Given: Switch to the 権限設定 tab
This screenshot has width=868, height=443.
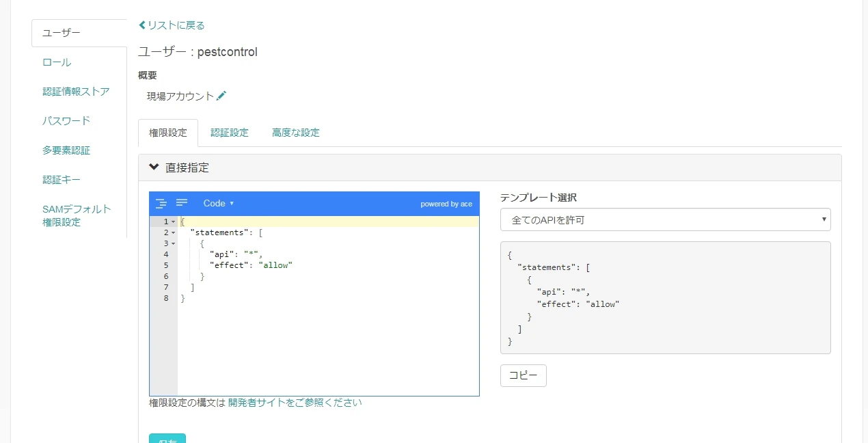Looking at the screenshot, I should [x=168, y=133].
